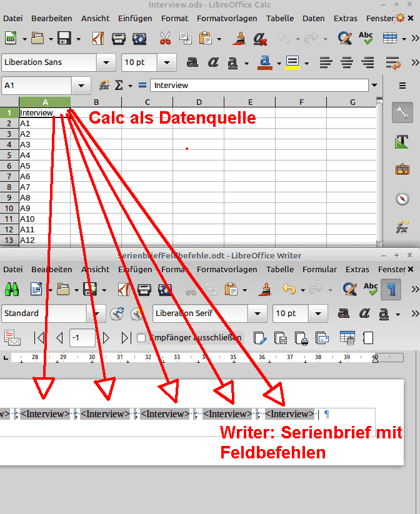Expand the Calc font size dropdown

coord(167,62)
